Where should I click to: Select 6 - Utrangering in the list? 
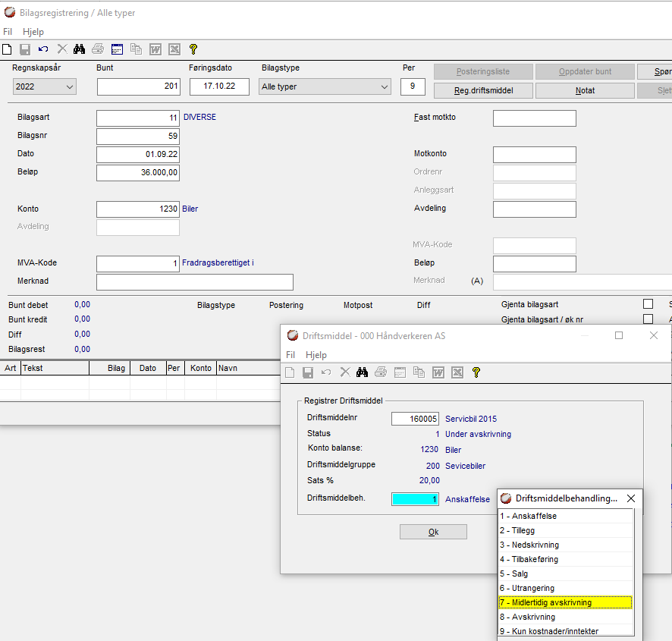pos(566,588)
